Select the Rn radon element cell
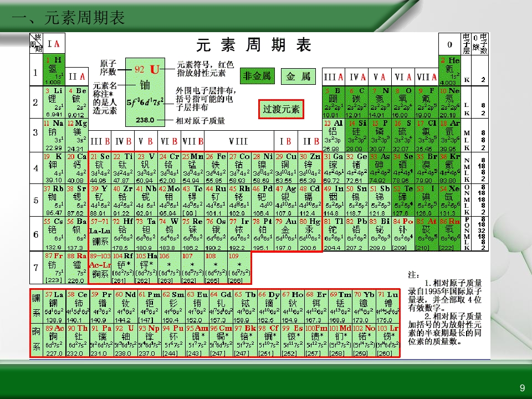This screenshot has width=532, height=399. point(449,234)
